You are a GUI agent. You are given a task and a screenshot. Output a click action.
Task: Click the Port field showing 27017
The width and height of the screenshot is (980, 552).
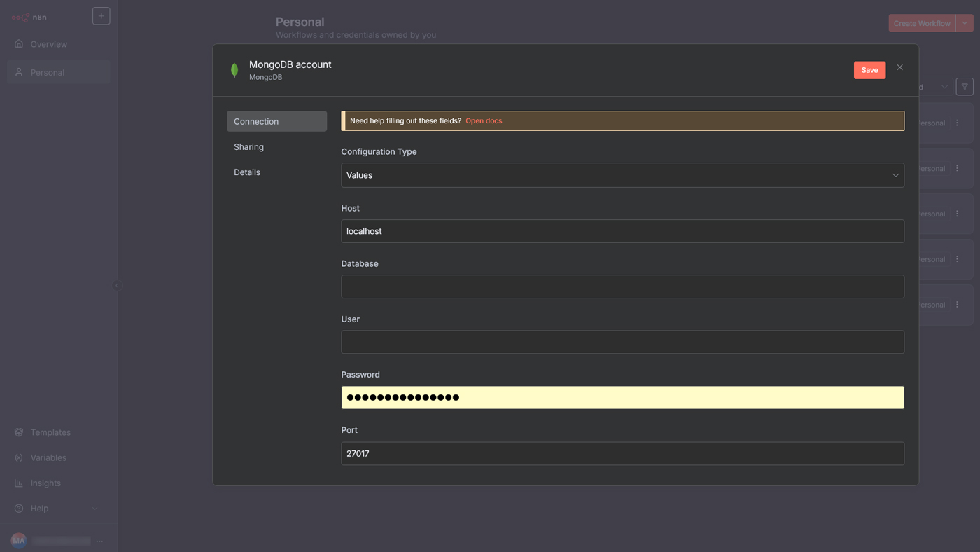coord(622,453)
